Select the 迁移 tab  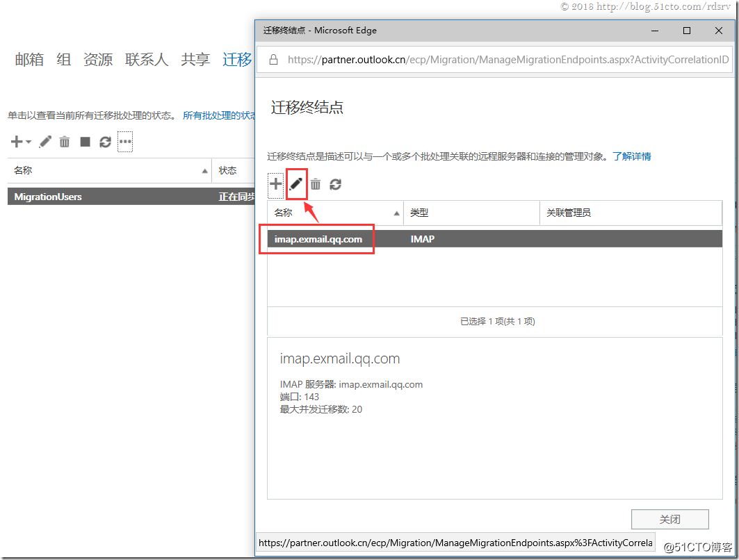pyautogui.click(x=238, y=60)
